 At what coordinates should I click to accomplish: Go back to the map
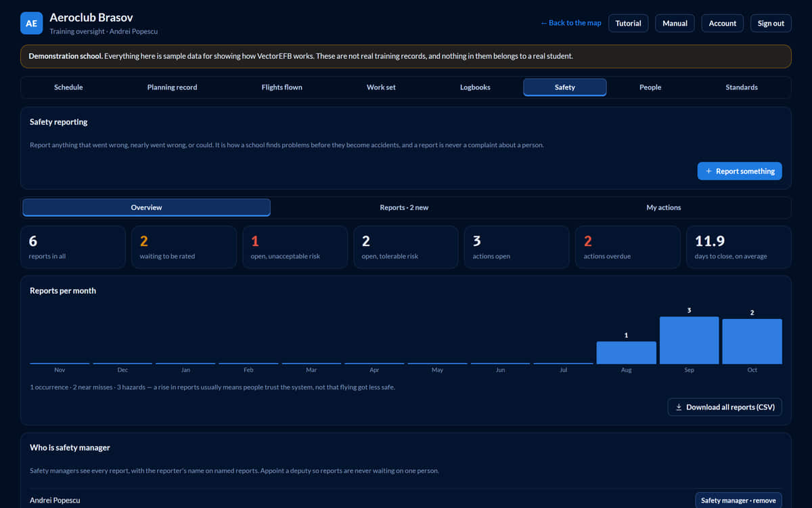click(x=571, y=23)
